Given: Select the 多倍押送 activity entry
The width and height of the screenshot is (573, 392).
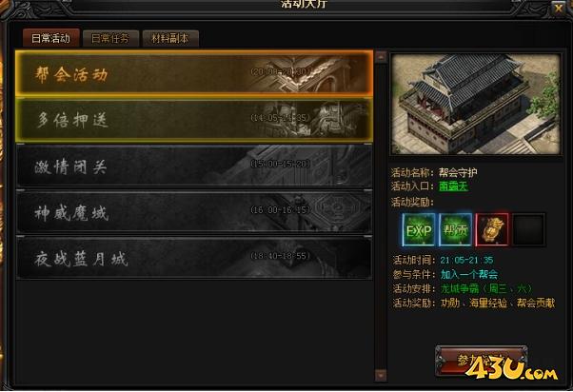Looking at the screenshot, I should coord(194,120).
